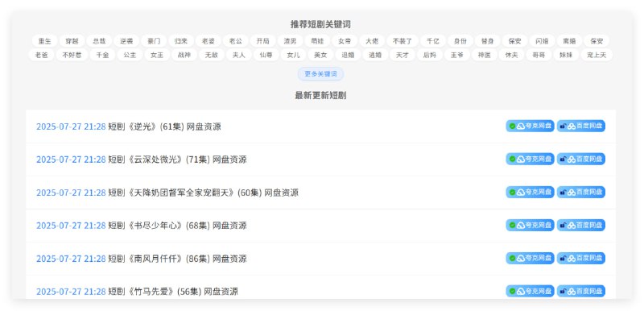The height and width of the screenshot is (311, 644).
Task: Choose the 千金 keyword tag
Action: 102,55
